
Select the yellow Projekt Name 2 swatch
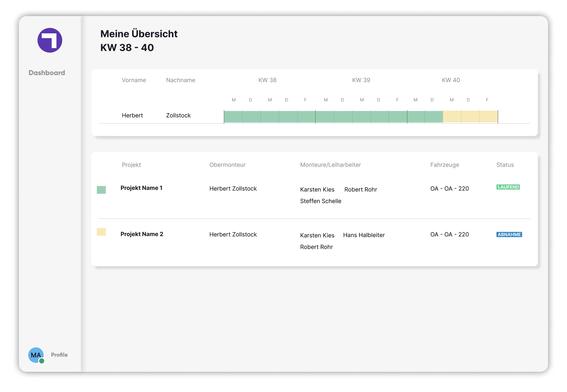tap(101, 232)
